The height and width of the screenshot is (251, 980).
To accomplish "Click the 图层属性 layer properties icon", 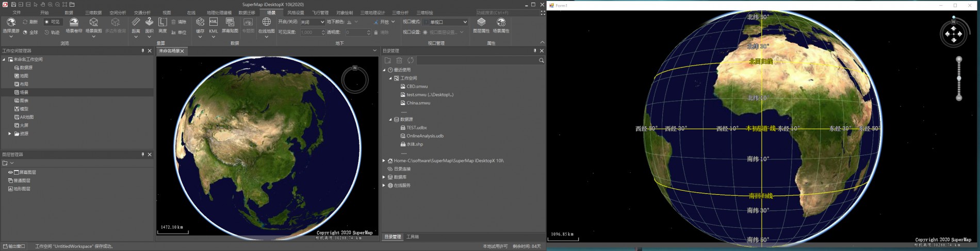I will [481, 22].
